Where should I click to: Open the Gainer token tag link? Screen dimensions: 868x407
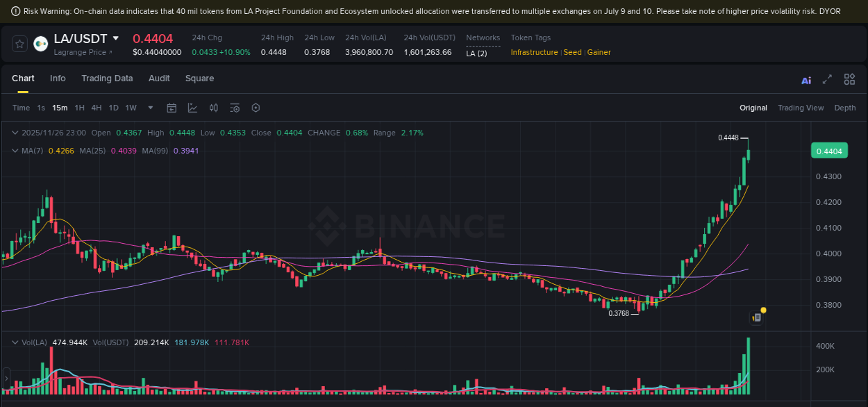click(599, 52)
